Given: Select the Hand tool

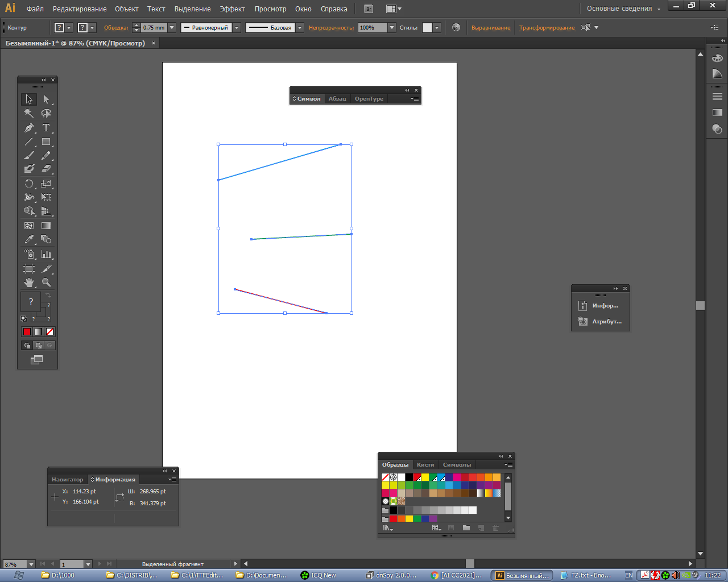Looking at the screenshot, I should pyautogui.click(x=29, y=282).
